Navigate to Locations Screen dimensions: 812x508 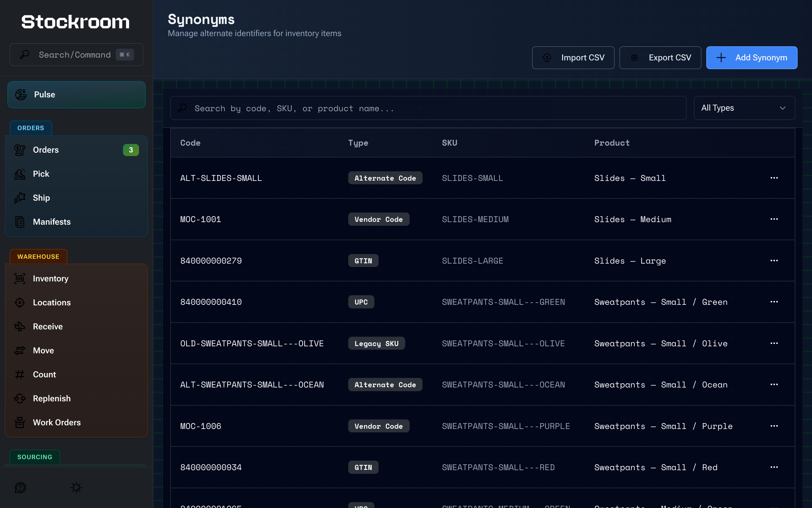pos(76,302)
